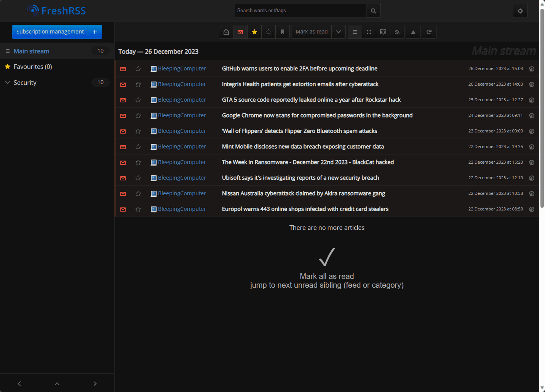
Task: Toggle showing read articles in the toolbar
Action: [226, 32]
